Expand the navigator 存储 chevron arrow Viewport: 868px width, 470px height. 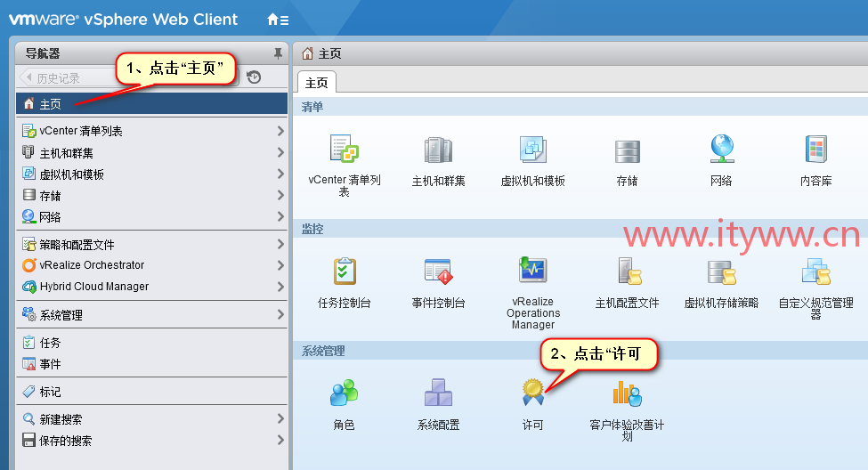click(280, 195)
